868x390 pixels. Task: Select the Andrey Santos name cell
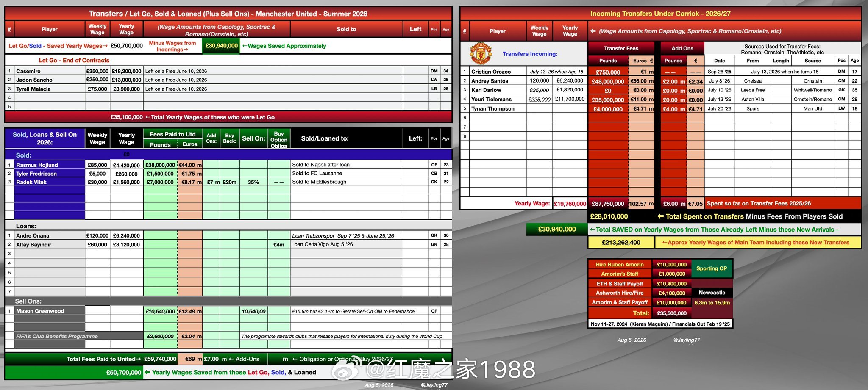pos(498,81)
